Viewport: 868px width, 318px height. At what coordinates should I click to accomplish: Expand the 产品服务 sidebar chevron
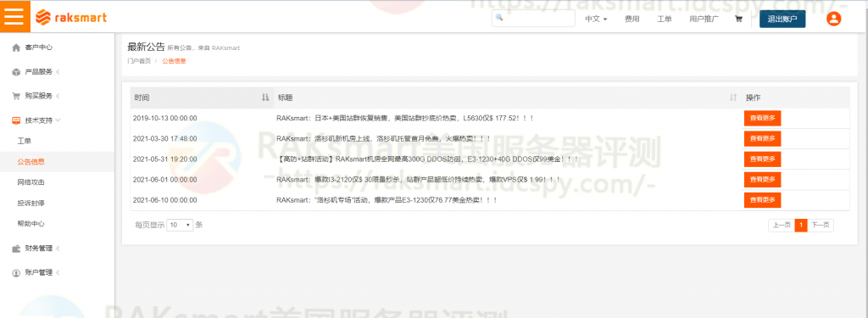coord(58,72)
